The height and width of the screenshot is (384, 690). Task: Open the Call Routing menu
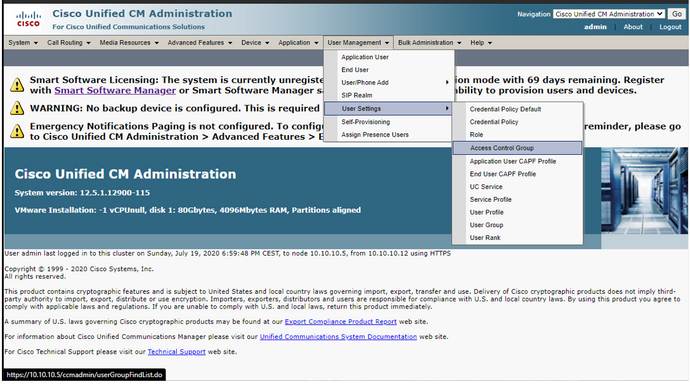[x=69, y=43]
